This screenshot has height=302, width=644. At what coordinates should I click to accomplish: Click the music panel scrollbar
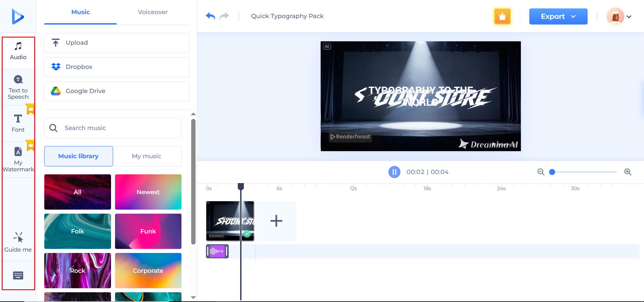[193, 181]
